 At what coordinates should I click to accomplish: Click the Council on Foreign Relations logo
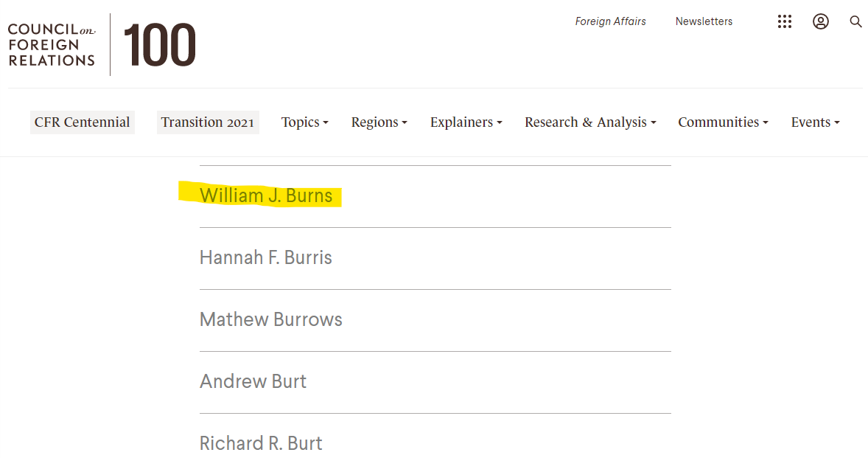52,45
